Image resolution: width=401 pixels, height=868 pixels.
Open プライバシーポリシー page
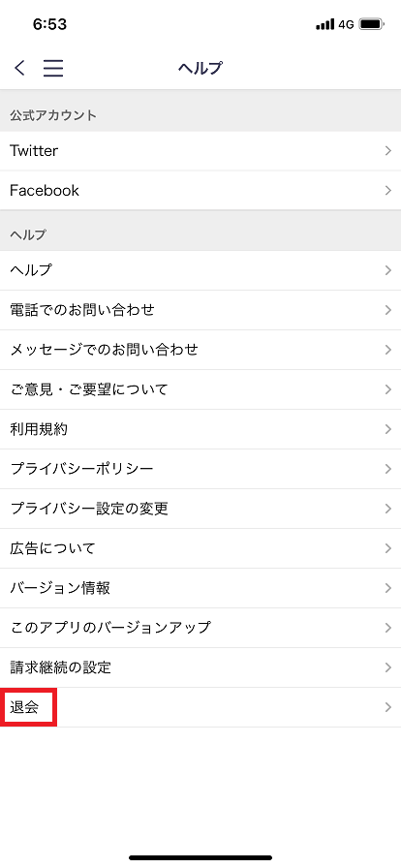click(x=200, y=469)
